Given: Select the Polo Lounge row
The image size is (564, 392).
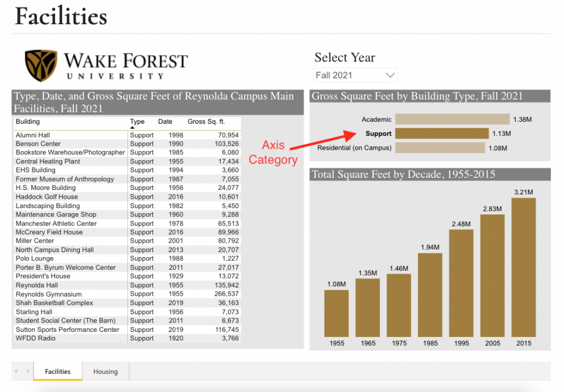Looking at the screenshot, I should (x=127, y=259).
